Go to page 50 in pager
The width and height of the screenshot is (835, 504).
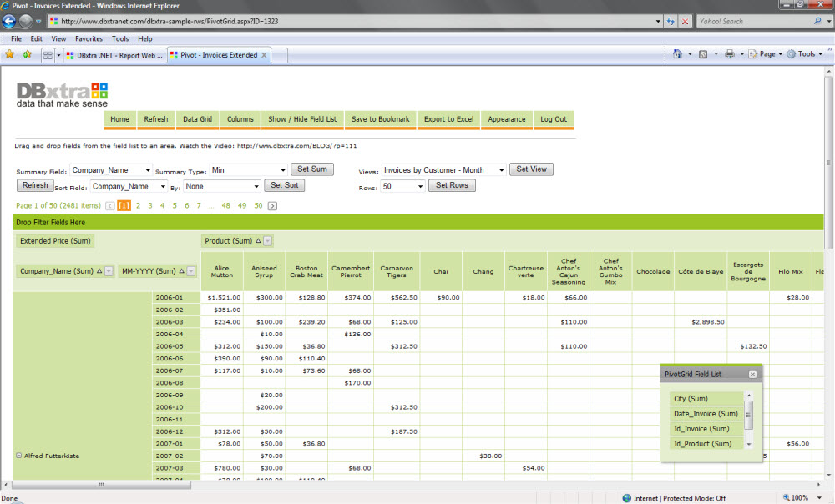point(258,206)
